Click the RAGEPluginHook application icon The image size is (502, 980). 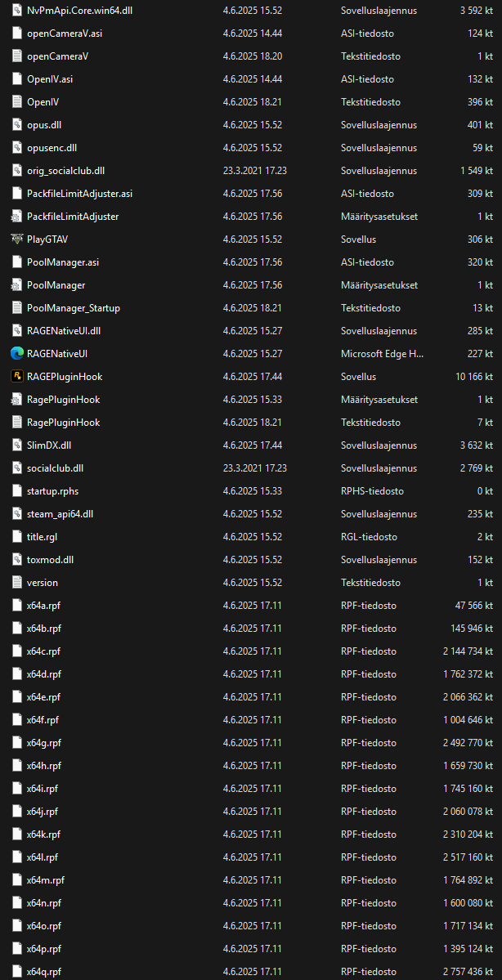pyautogui.click(x=16, y=377)
